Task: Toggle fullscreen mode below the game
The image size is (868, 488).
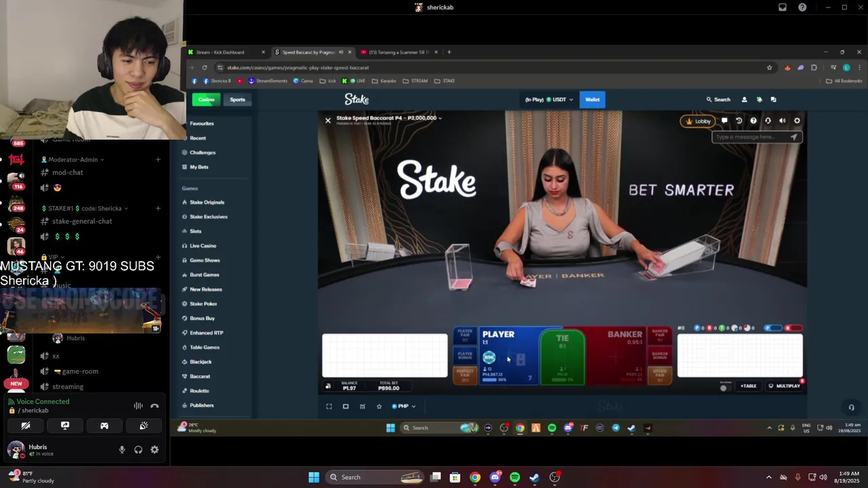Action: [329, 406]
